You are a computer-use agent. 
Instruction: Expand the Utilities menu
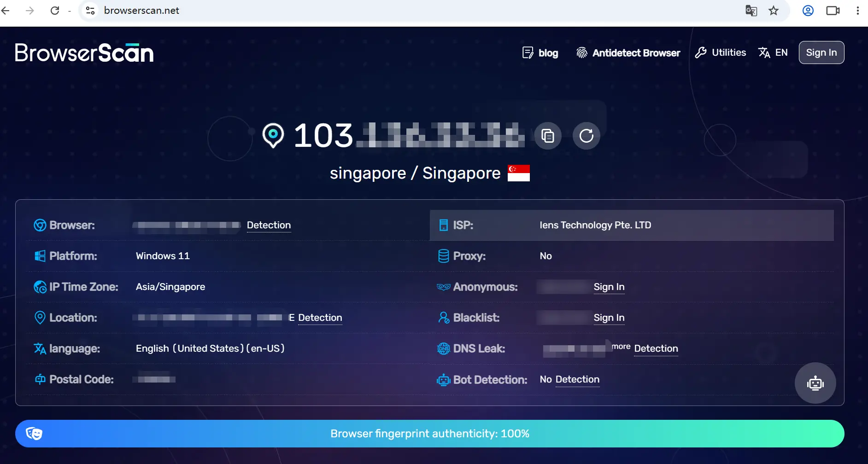[x=721, y=52]
